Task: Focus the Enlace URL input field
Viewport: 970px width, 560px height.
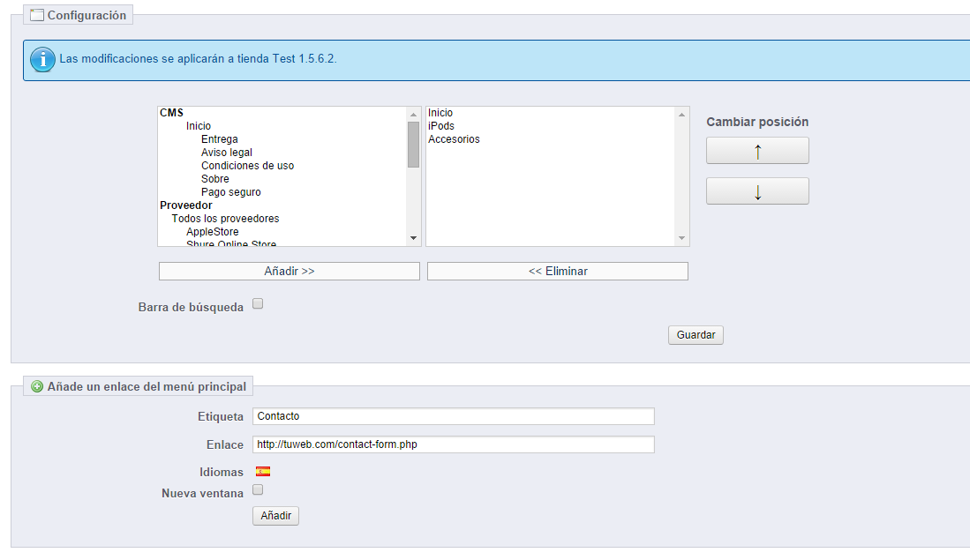Action: tap(453, 444)
